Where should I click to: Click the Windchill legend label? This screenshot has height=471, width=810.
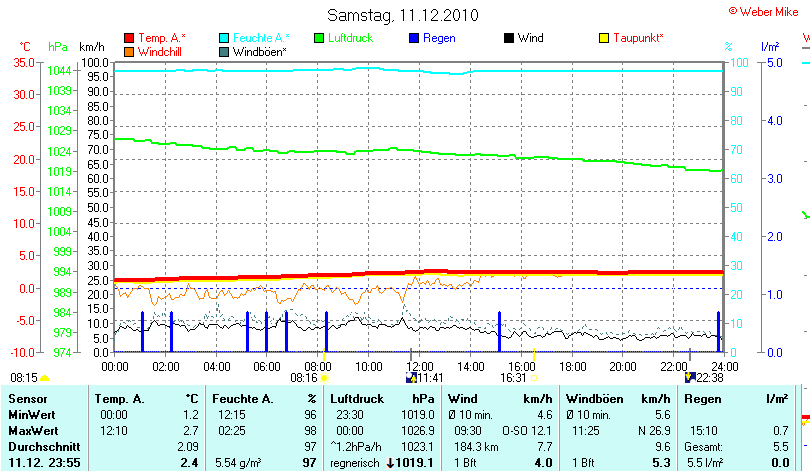click(160, 52)
